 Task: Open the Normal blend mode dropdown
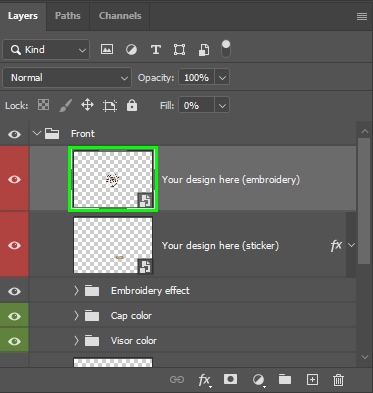[x=67, y=78]
